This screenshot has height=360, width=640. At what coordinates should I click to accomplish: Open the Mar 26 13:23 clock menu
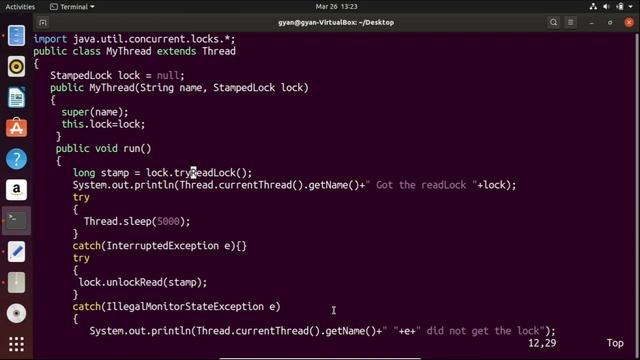click(x=336, y=7)
